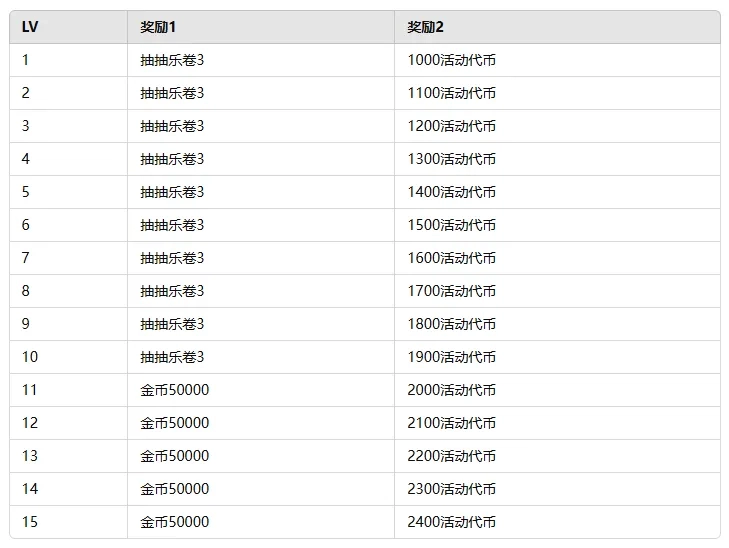Select the 2200活动代币 cell
The height and width of the screenshot is (548, 729).
[x=451, y=456]
